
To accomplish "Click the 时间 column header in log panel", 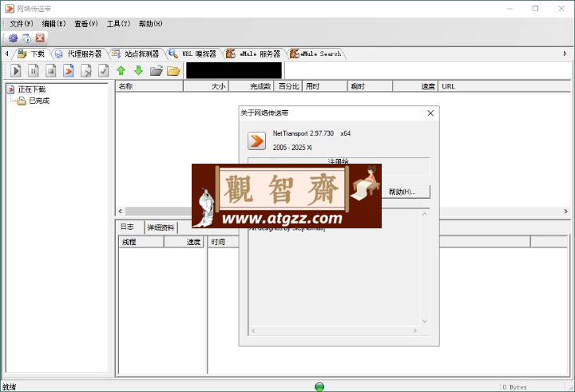I will [x=223, y=242].
